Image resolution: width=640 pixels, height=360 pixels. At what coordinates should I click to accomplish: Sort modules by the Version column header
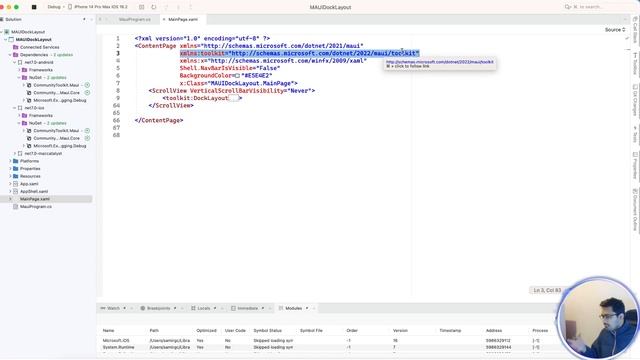[400, 331]
